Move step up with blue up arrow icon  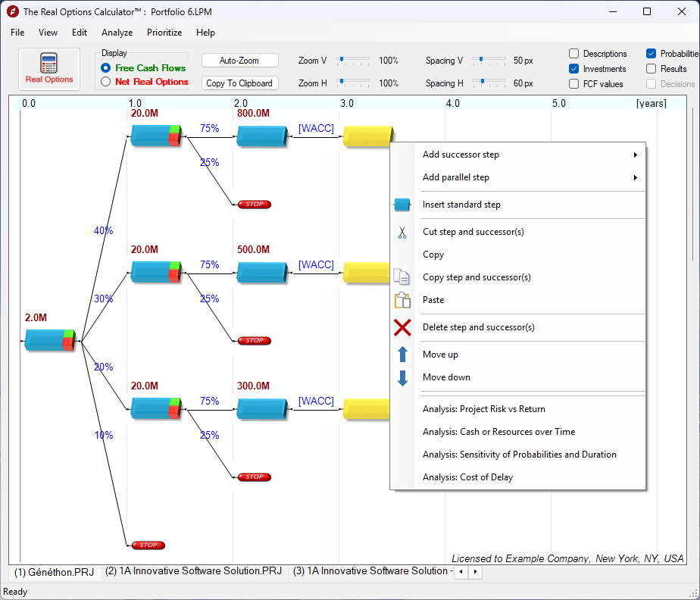[x=402, y=355]
